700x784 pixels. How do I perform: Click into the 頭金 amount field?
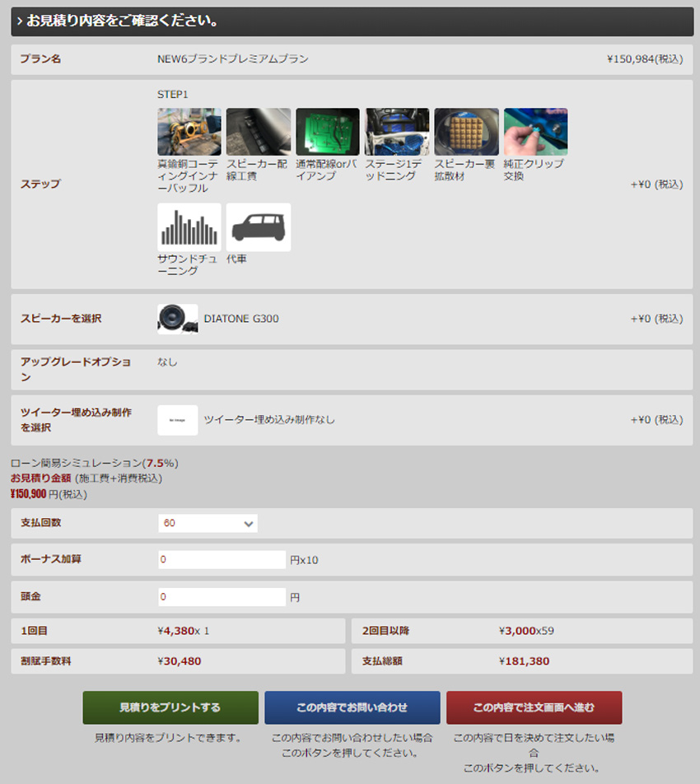pyautogui.click(x=222, y=597)
